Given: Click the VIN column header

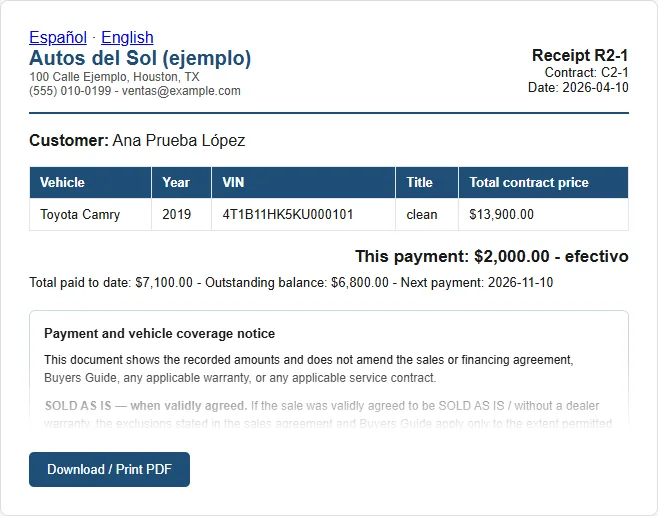Looking at the screenshot, I should (303, 182).
